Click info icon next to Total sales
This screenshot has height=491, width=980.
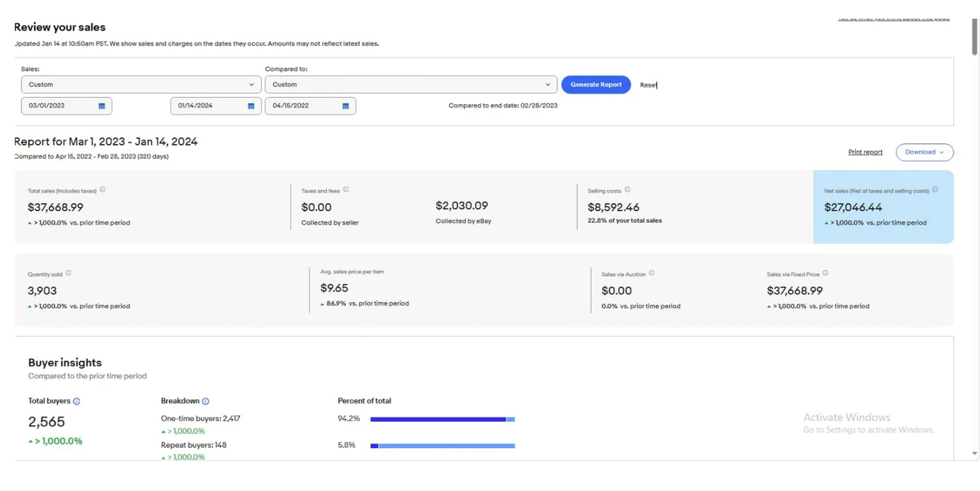pos(103,190)
